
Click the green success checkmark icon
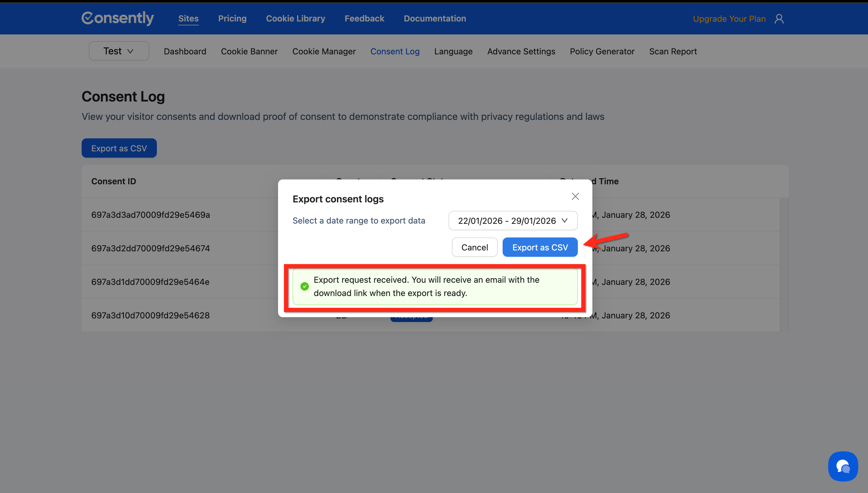click(x=304, y=286)
